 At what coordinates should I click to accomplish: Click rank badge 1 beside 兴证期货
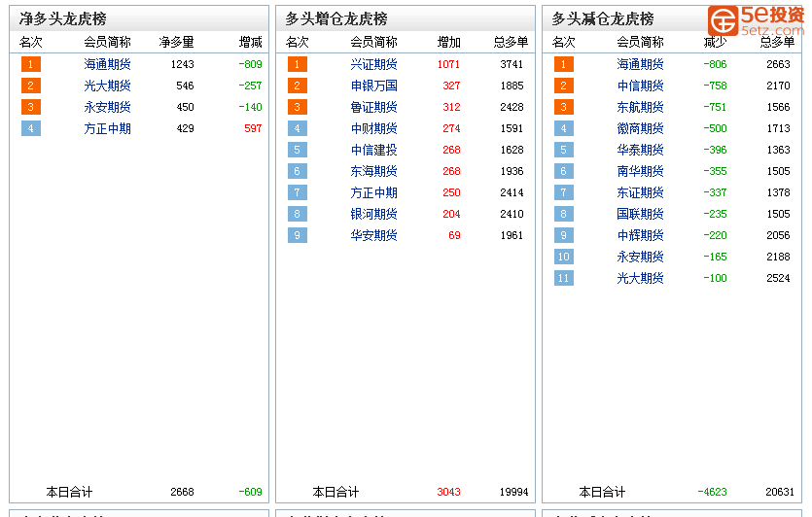298,64
